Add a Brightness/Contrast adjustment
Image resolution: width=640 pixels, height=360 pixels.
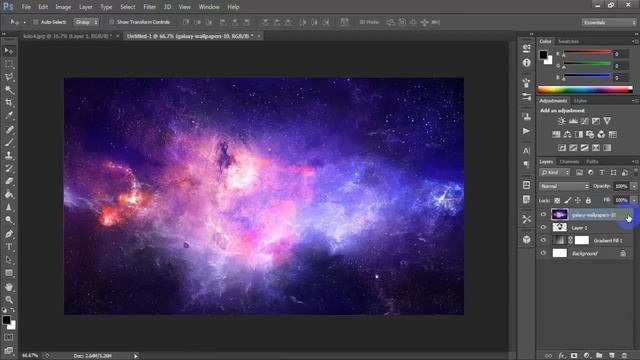tap(562, 121)
